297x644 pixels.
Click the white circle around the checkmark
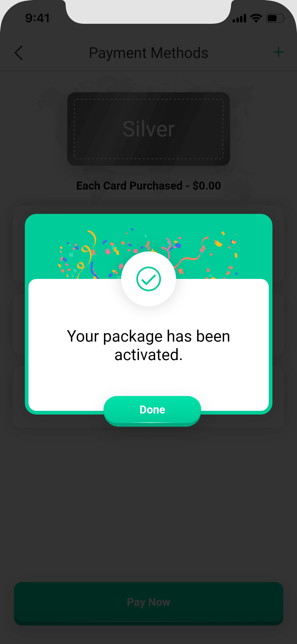pyautogui.click(x=149, y=279)
